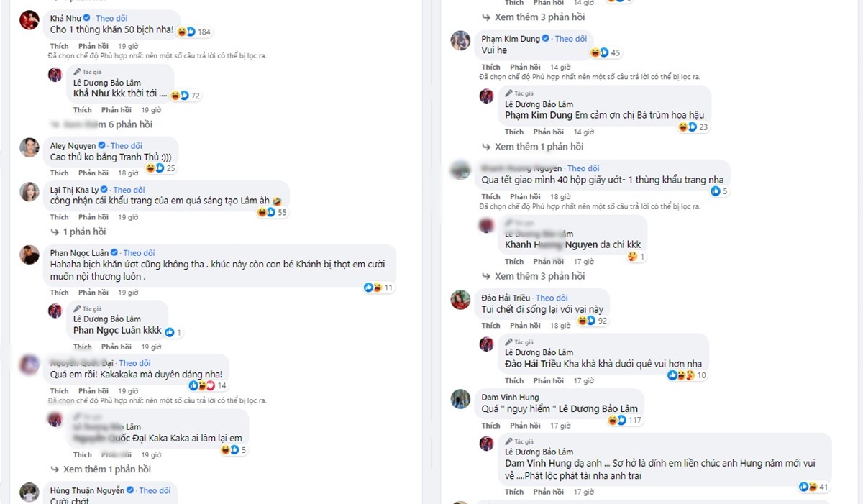Click the verified badge beside Phạm Kim Dung
This screenshot has width=863, height=504.
pyautogui.click(x=545, y=38)
